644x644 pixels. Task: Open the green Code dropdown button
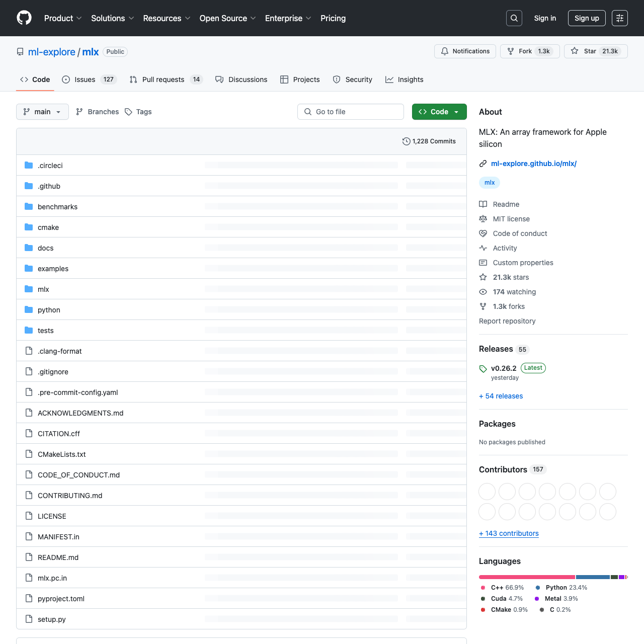pyautogui.click(x=439, y=112)
